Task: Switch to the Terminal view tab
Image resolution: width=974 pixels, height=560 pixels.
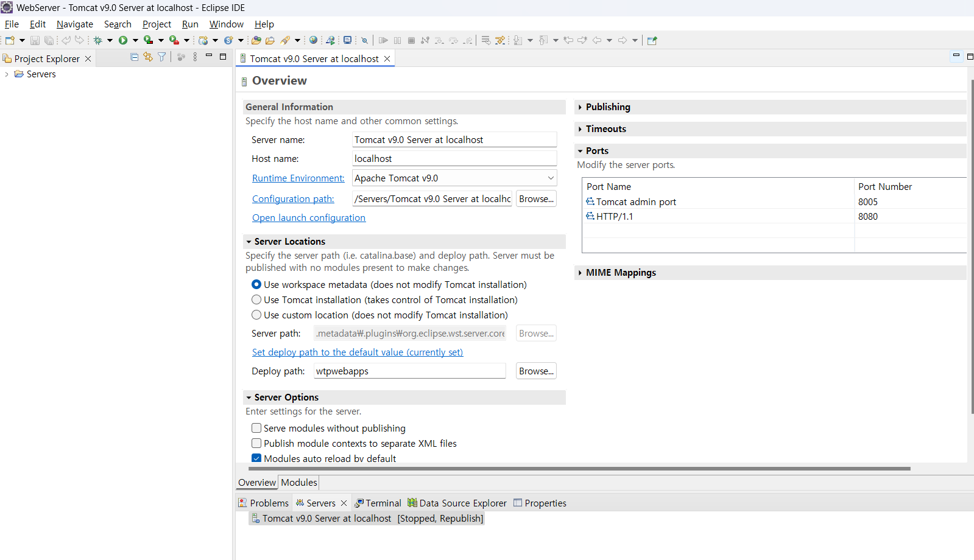Action: point(378,503)
